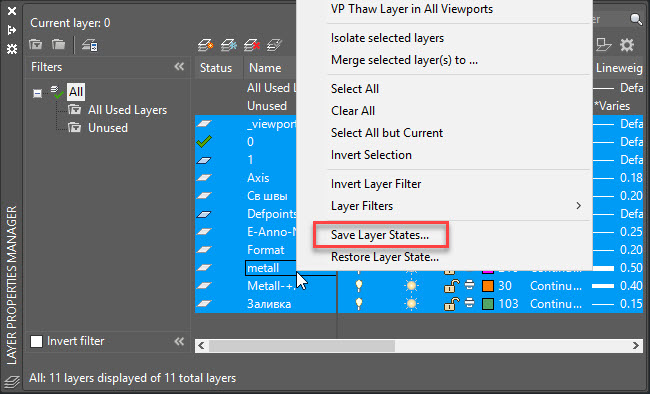Click status icon of _viewport layer
650x394 pixels.
tap(204, 124)
